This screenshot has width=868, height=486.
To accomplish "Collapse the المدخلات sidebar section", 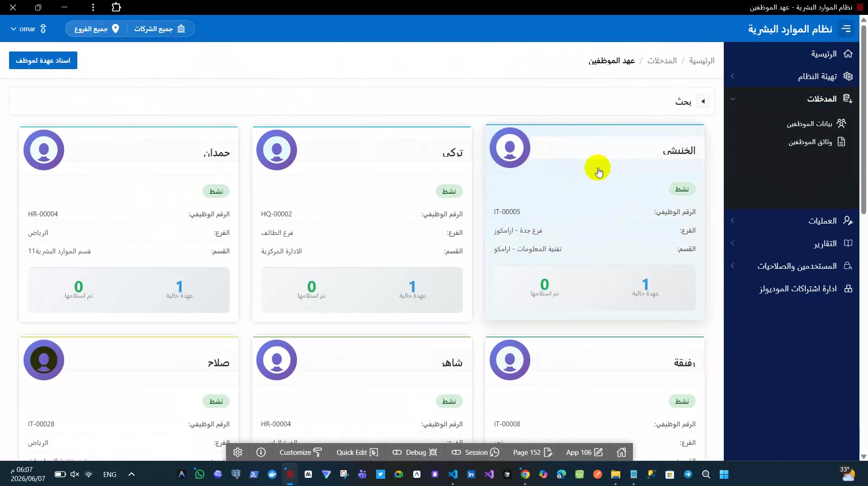I will click(792, 99).
